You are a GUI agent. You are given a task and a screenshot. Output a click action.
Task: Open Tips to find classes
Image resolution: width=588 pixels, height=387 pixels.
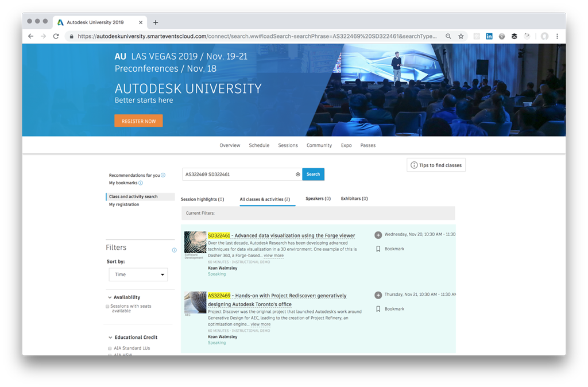pos(436,165)
